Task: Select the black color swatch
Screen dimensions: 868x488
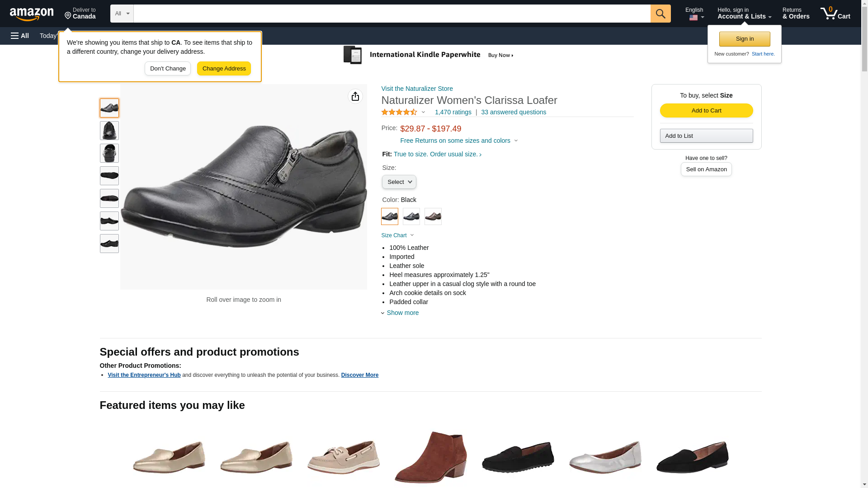Action: (389, 216)
